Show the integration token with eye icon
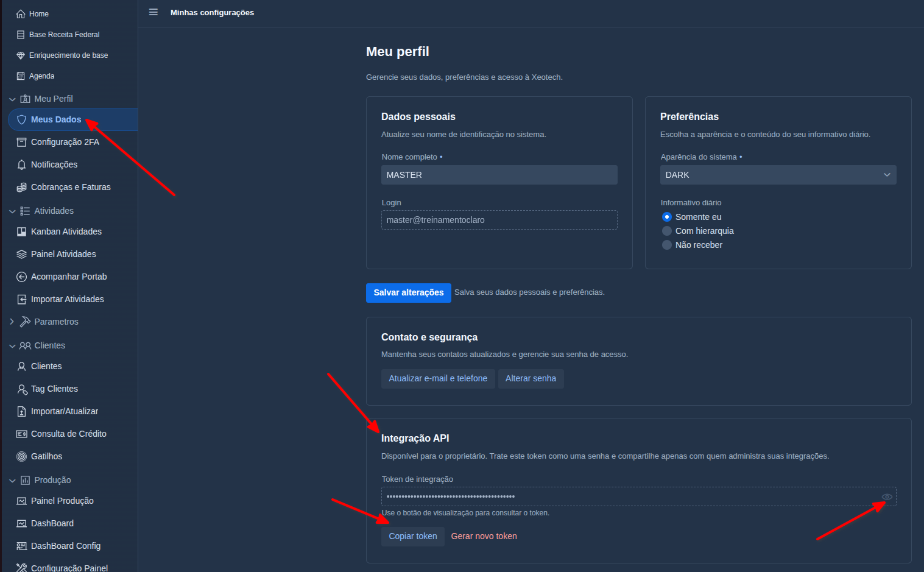 point(887,497)
